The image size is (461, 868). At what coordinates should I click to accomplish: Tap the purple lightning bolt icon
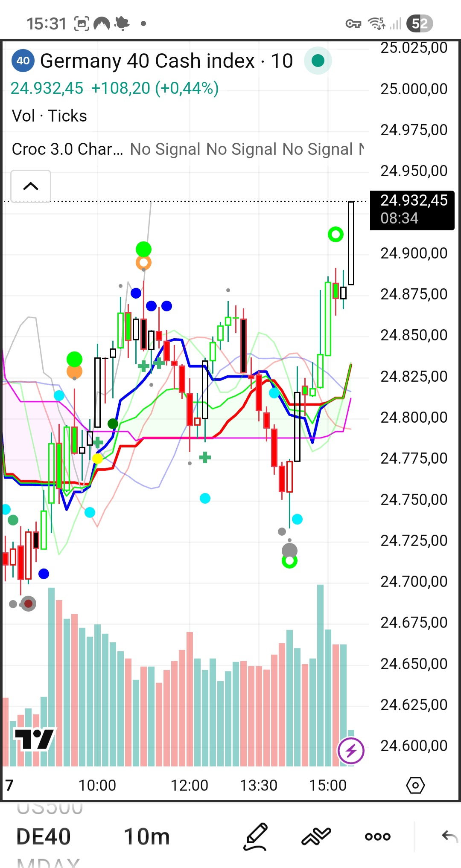[351, 750]
